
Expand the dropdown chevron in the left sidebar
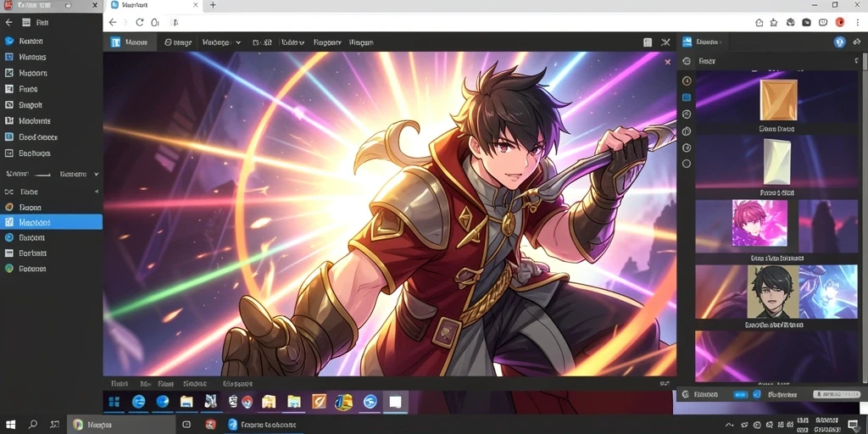click(x=97, y=174)
